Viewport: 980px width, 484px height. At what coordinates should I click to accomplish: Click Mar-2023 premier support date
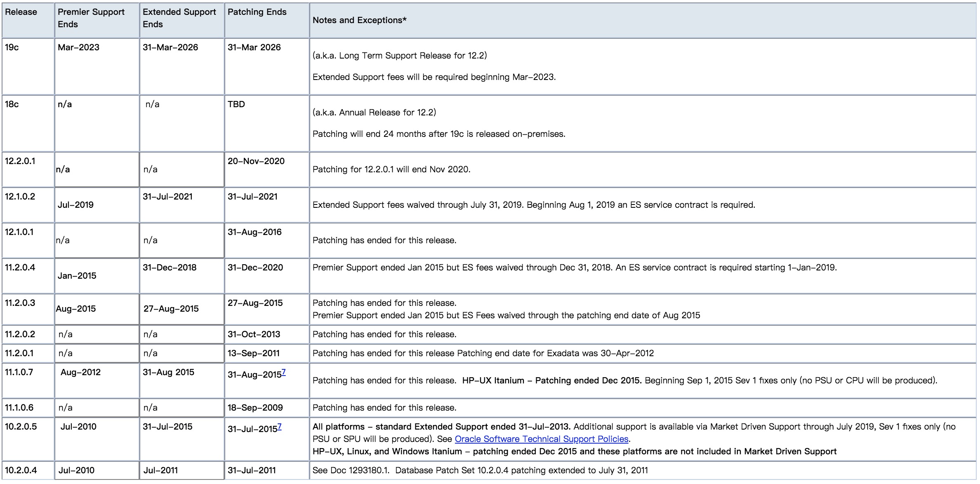click(x=78, y=47)
